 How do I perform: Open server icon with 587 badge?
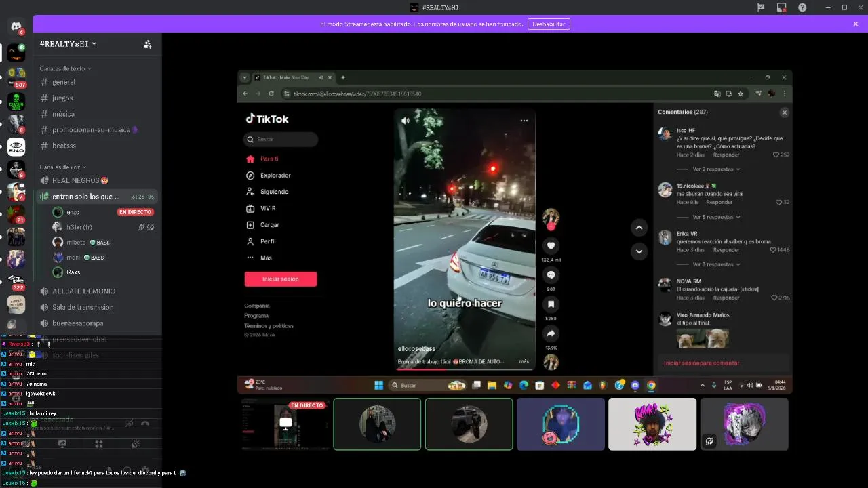(16, 77)
